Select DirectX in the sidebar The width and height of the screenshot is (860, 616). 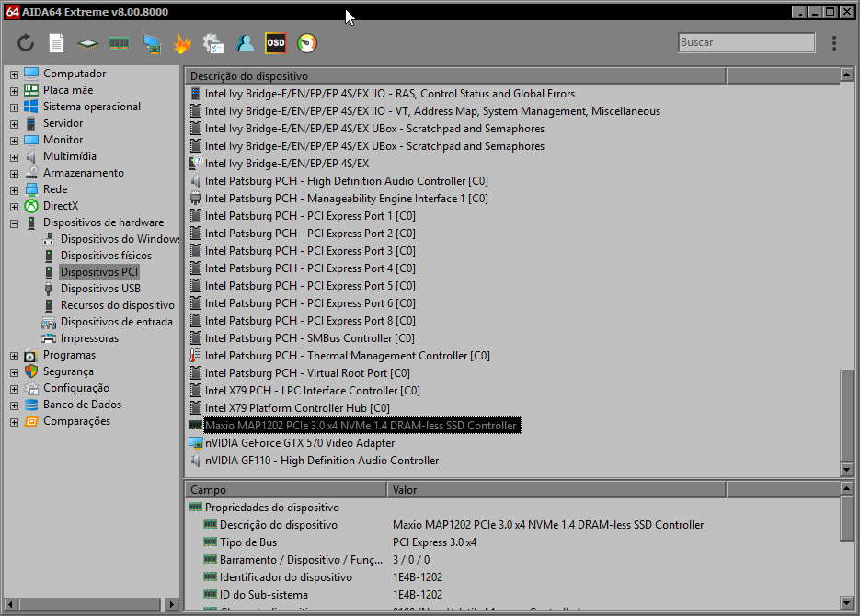click(61, 206)
